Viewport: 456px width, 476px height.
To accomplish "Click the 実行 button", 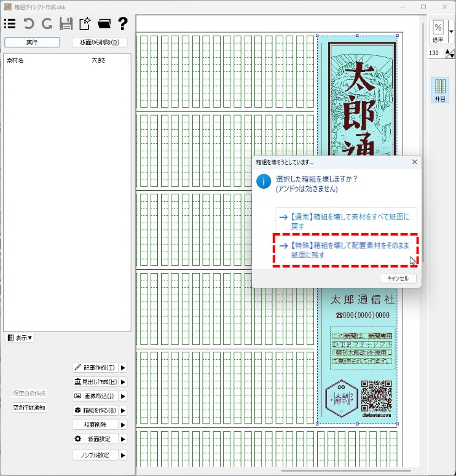I will click(x=32, y=42).
